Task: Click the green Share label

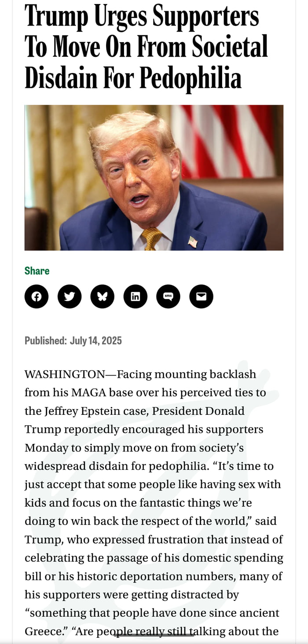Action: pyautogui.click(x=37, y=271)
